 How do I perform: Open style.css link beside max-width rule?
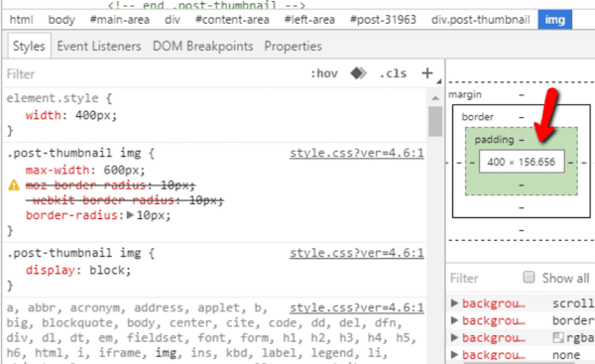pos(357,153)
